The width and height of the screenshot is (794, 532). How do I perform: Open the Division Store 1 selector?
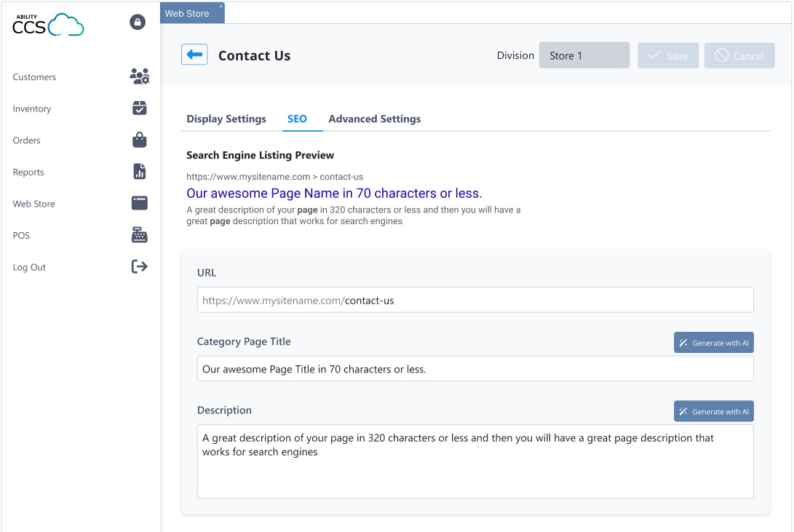pos(584,55)
